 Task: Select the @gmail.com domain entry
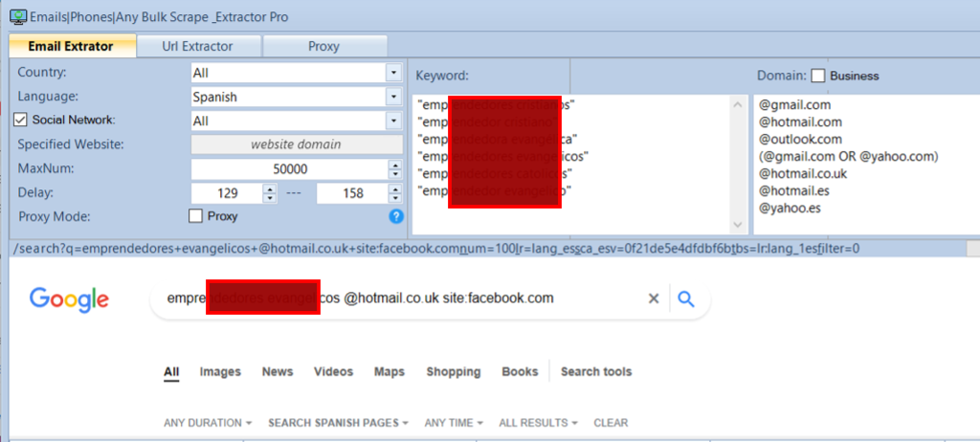click(x=794, y=104)
